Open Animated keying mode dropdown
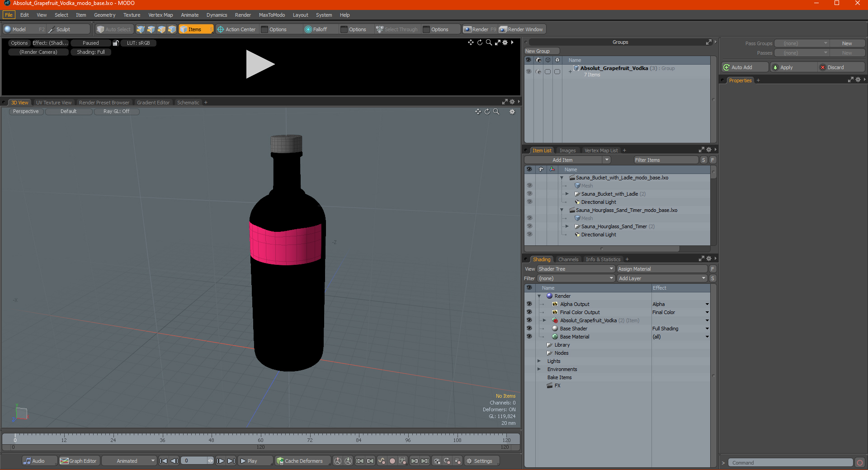This screenshot has height=470, width=868. pos(129,461)
